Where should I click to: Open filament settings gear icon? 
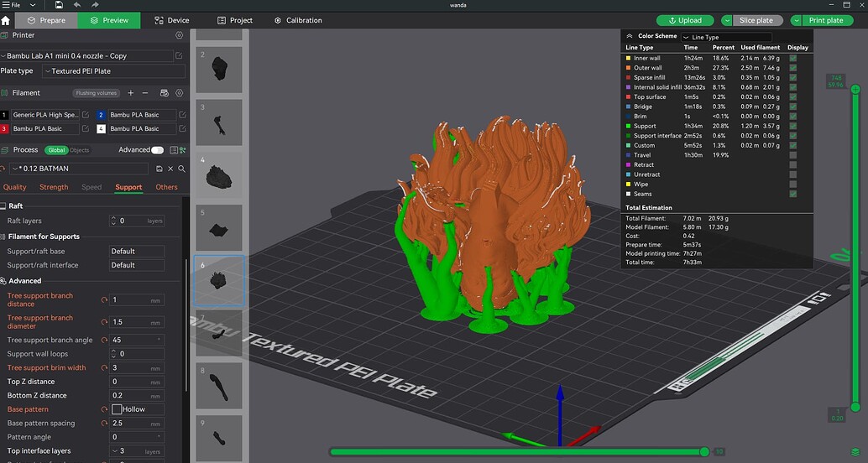pyautogui.click(x=180, y=93)
